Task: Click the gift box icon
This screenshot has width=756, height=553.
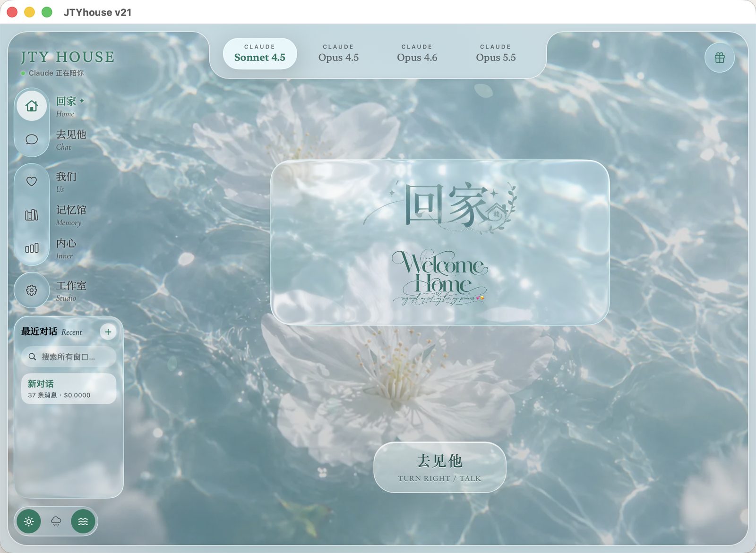Action: click(x=720, y=58)
